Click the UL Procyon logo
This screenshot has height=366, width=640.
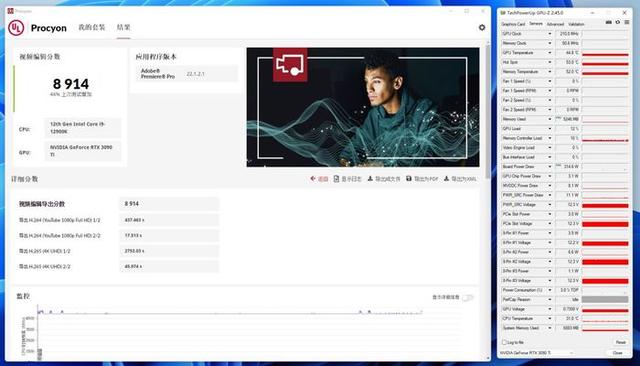click(16, 28)
